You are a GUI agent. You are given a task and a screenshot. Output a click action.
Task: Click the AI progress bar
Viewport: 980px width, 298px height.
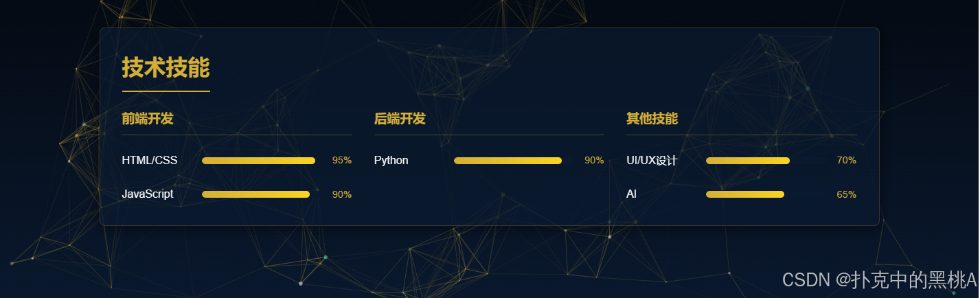point(745,194)
